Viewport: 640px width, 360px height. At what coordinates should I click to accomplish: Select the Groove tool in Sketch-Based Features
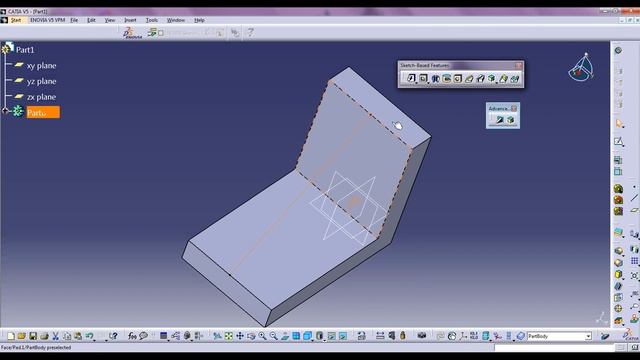coord(447,78)
